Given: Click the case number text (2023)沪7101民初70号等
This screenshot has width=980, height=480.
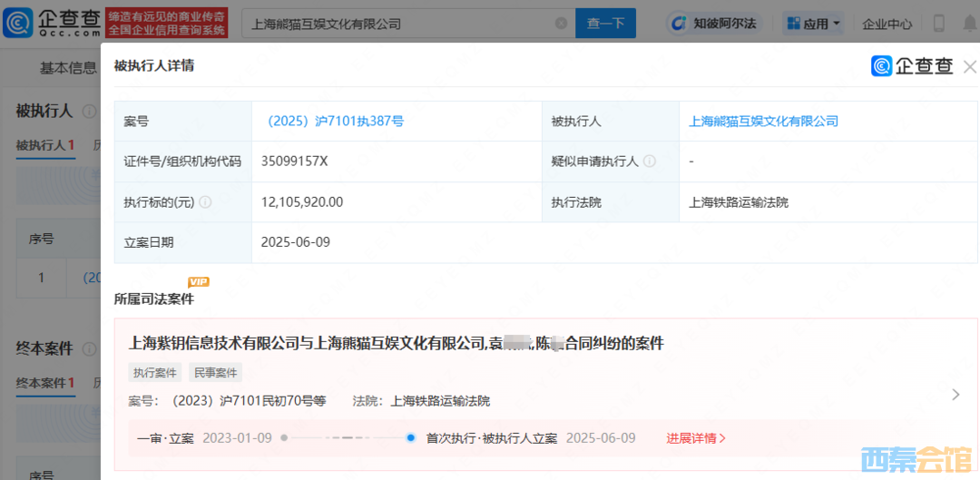Looking at the screenshot, I should [248, 401].
